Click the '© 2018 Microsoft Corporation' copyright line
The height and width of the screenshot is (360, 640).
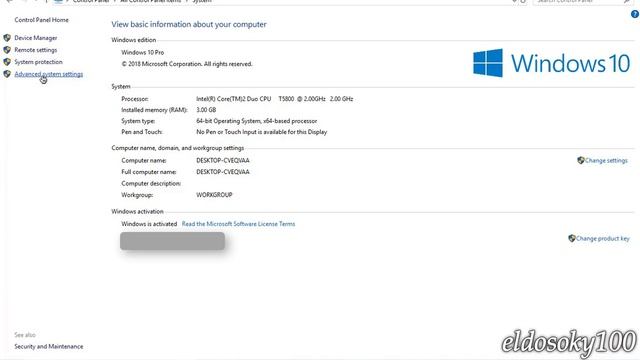[187, 64]
